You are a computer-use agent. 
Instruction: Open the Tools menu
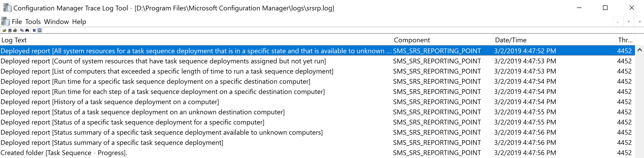tap(33, 22)
